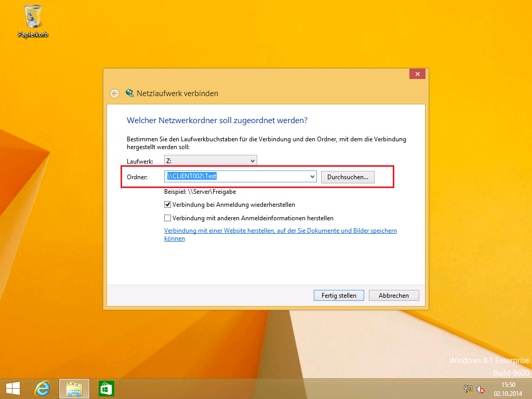Open link Verbindung mit einer Website herstellen
This screenshot has height=399, width=532.
(280, 234)
